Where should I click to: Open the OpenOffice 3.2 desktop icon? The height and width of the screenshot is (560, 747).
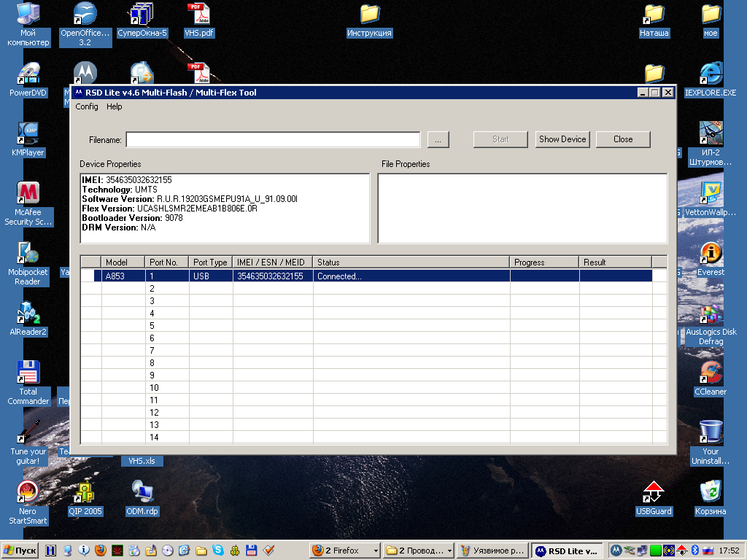pos(85,24)
